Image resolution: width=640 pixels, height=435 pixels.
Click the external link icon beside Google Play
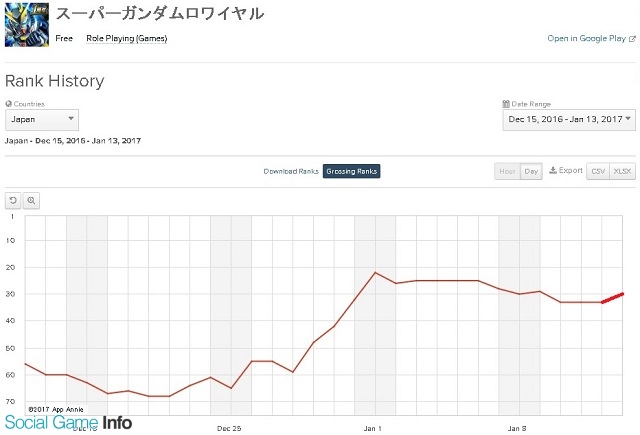632,39
